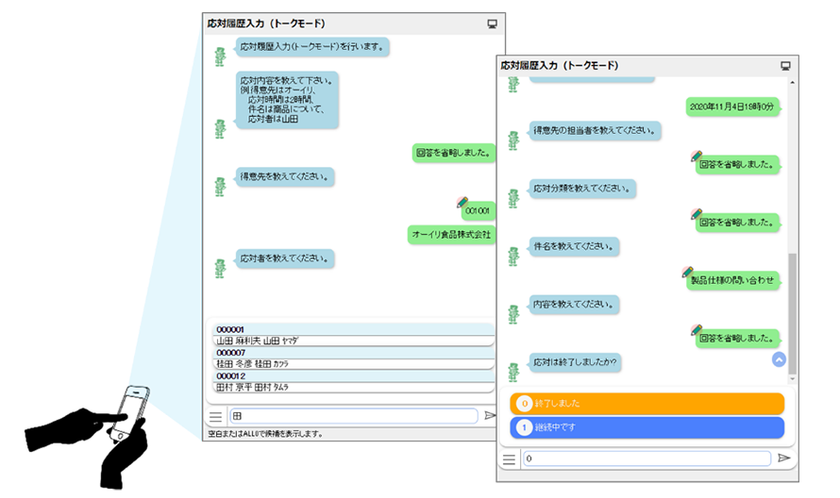Click send arrow in right chat input
840x498 pixels.
pos(784,458)
